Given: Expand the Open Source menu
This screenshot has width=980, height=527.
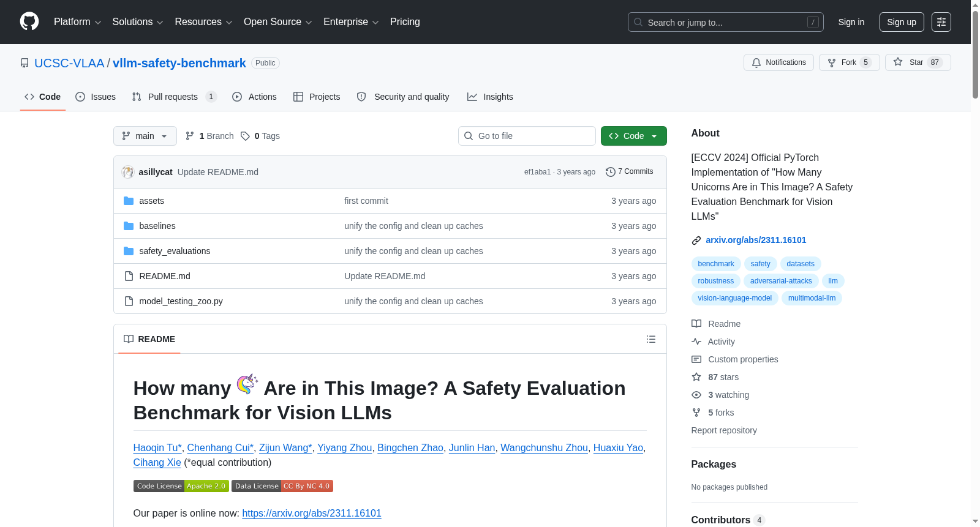Looking at the screenshot, I should 278,22.
